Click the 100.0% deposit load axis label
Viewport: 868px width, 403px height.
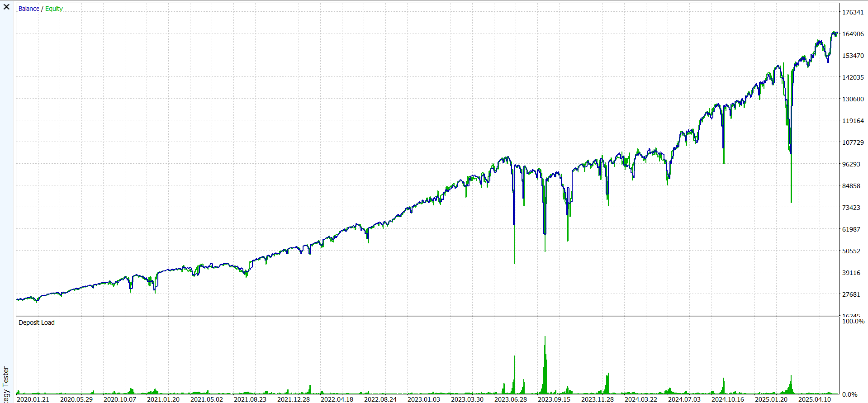point(853,321)
